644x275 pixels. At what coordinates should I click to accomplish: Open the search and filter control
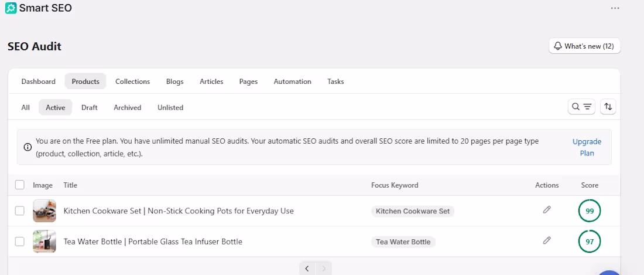click(x=581, y=107)
